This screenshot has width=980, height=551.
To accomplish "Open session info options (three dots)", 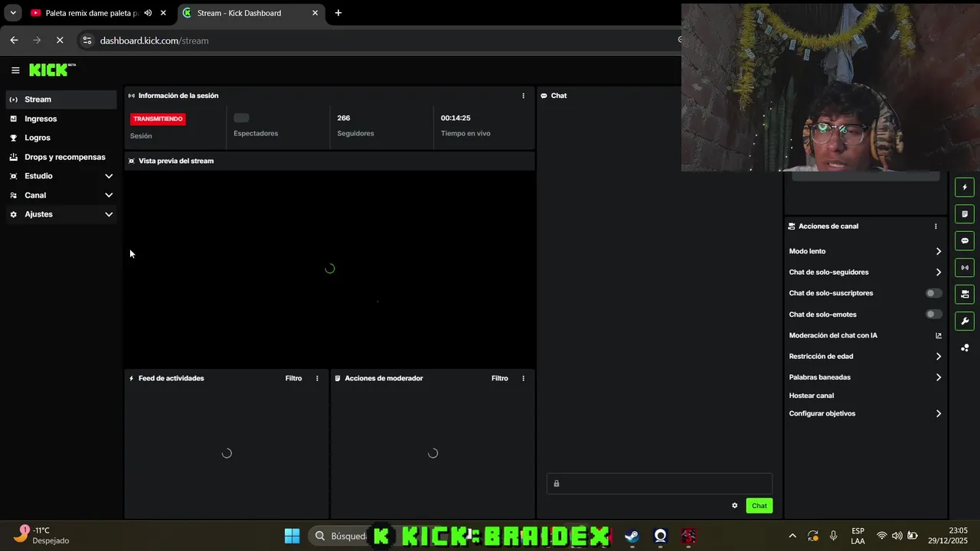I will 524,96.
